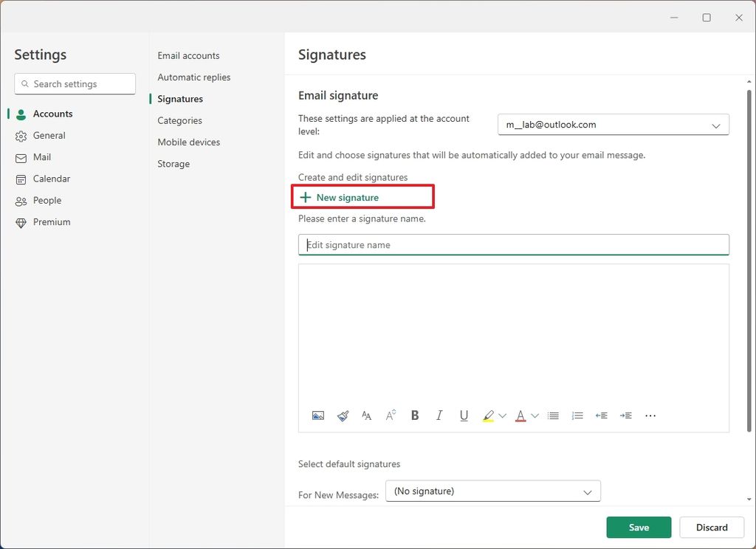Toggle underline formatting

[x=464, y=415]
